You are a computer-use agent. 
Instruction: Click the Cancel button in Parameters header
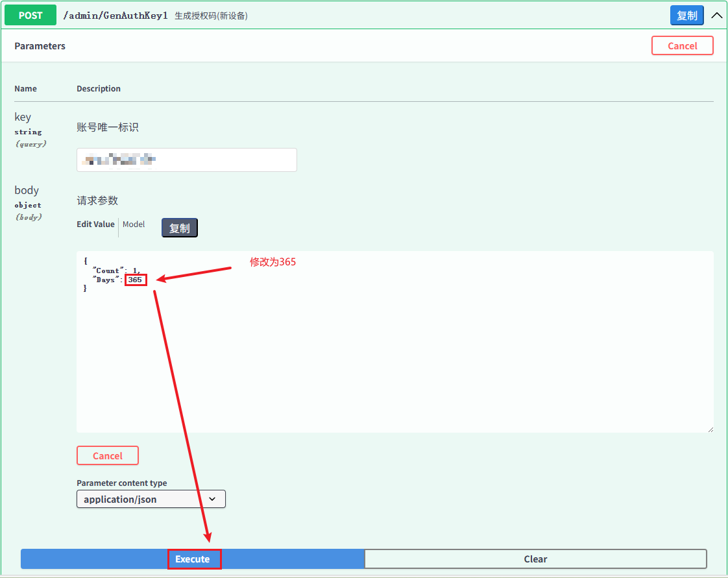coord(683,45)
